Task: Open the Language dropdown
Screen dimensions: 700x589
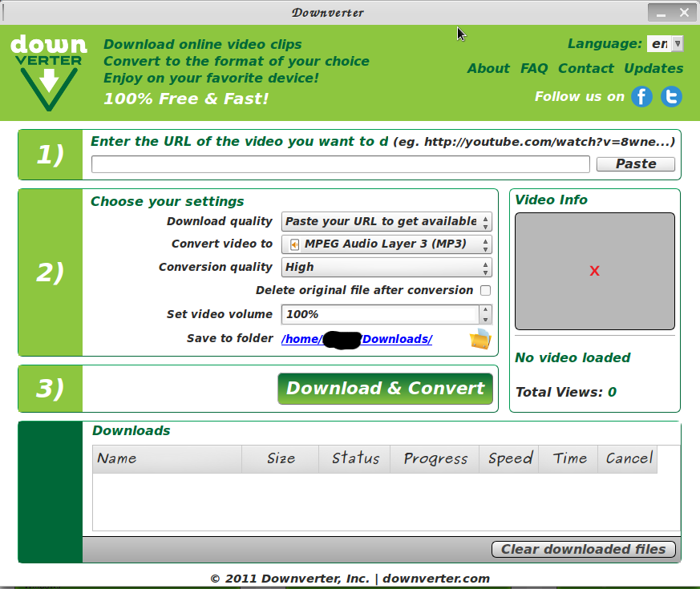Action: [x=665, y=44]
